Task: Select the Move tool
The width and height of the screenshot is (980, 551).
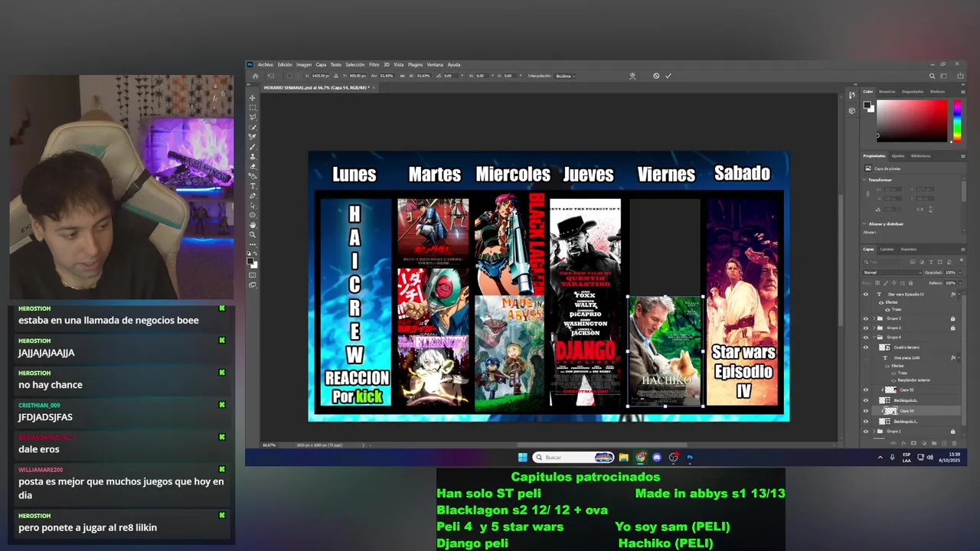Action: [253, 97]
